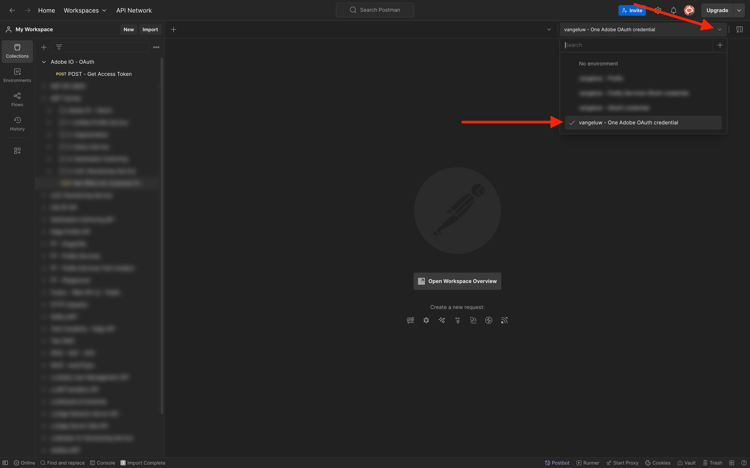This screenshot has width=750, height=468.
Task: Go forward with the right arrow
Action: [x=28, y=10]
